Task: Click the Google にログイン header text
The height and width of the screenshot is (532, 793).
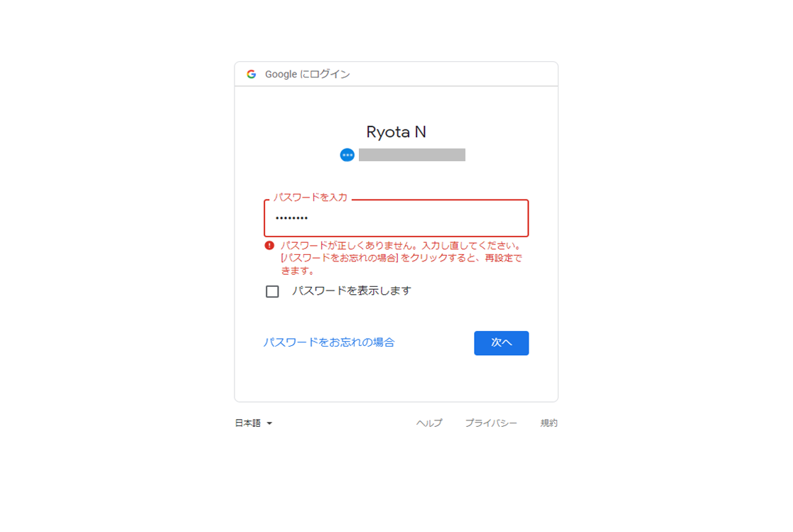Action: [x=308, y=75]
